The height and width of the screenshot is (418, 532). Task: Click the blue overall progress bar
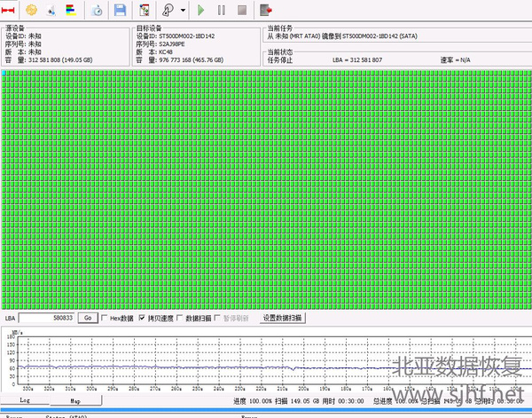[x=266, y=410]
